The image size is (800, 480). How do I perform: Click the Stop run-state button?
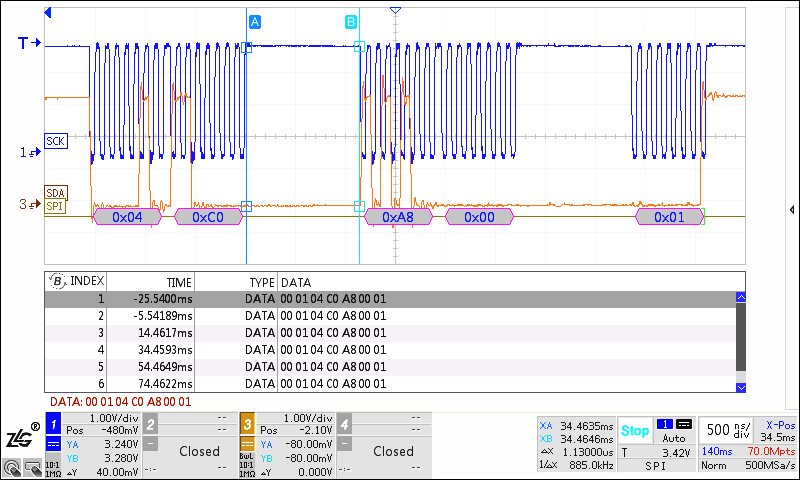(635, 431)
